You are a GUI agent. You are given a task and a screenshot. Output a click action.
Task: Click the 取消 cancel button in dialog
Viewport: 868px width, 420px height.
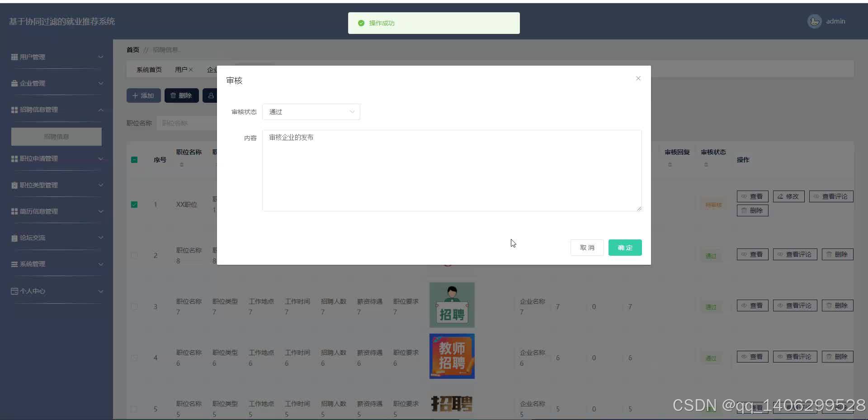tap(587, 248)
